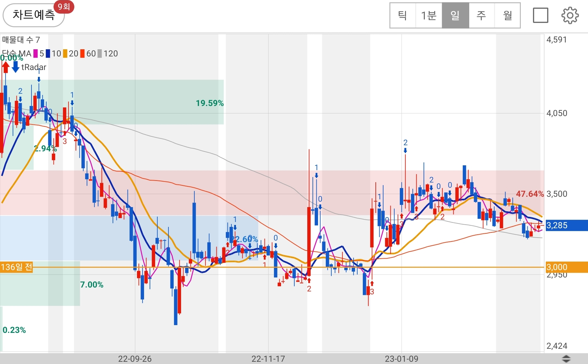Open the 차트예측 chart prediction button

click(33, 15)
